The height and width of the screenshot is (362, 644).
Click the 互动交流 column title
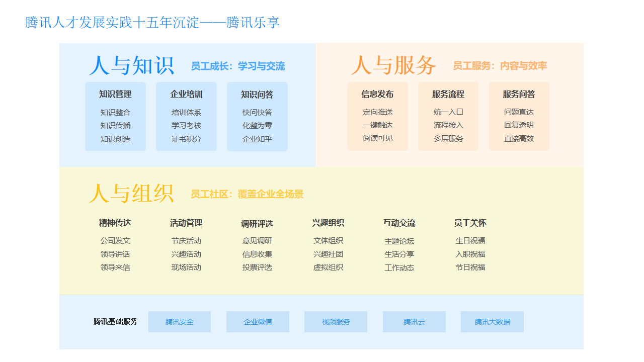click(399, 223)
